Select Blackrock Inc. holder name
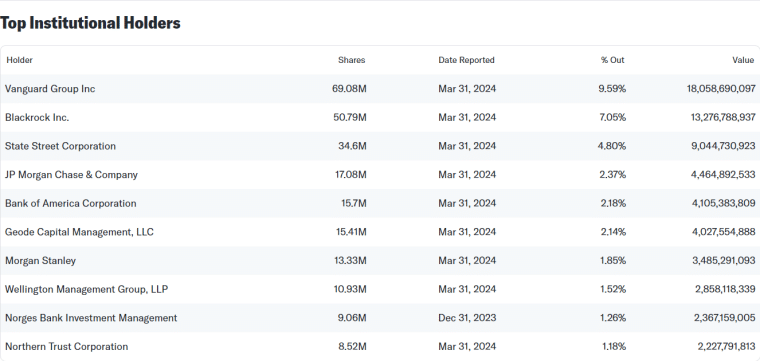The image size is (760, 362). tap(37, 118)
